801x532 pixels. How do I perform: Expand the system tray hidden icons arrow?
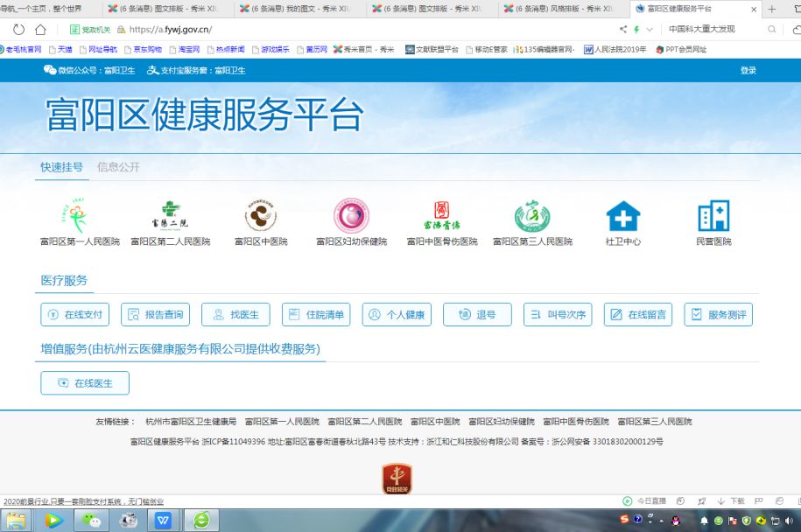coord(662,521)
